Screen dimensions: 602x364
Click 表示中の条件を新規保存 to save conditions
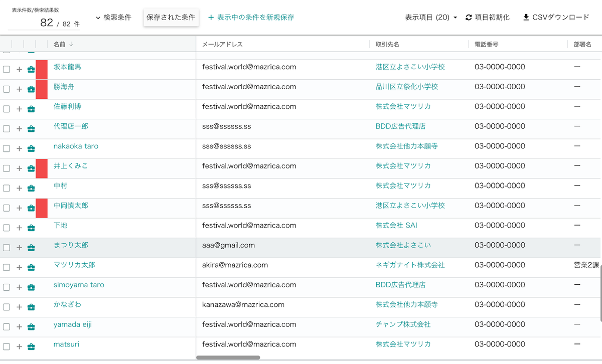coord(251,18)
